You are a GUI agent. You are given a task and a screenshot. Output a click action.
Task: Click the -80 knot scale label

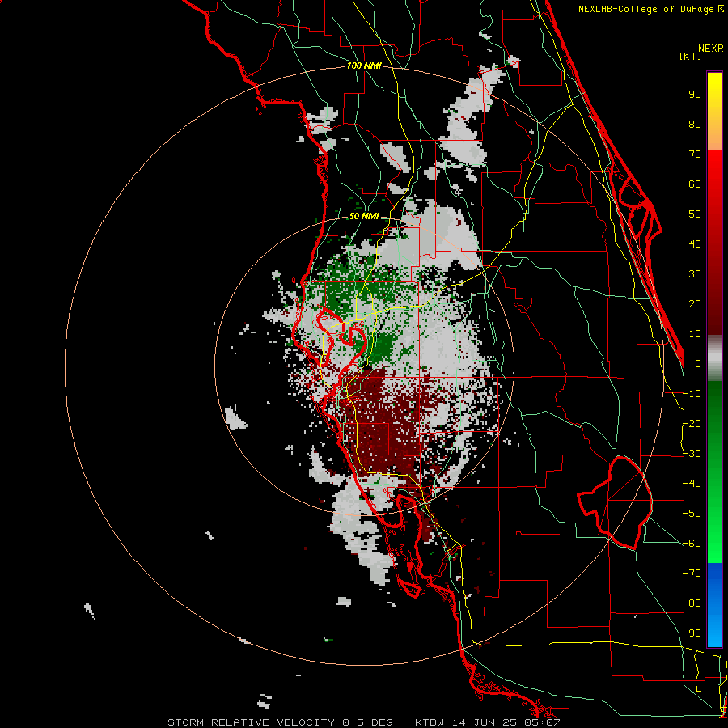point(692,603)
